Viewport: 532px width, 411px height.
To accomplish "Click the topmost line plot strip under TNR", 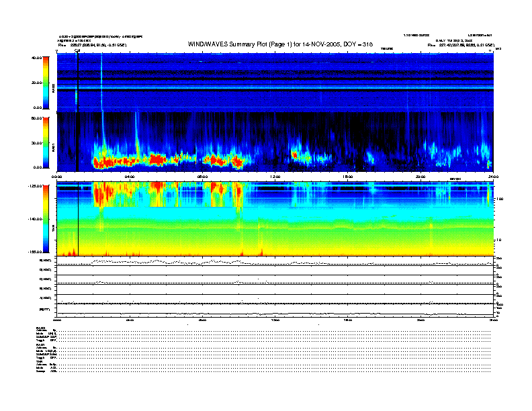I will tap(275, 261).
